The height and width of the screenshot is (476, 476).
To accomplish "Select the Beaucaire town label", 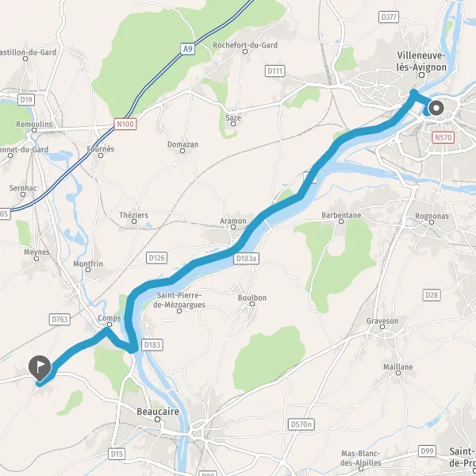I will [158, 412].
